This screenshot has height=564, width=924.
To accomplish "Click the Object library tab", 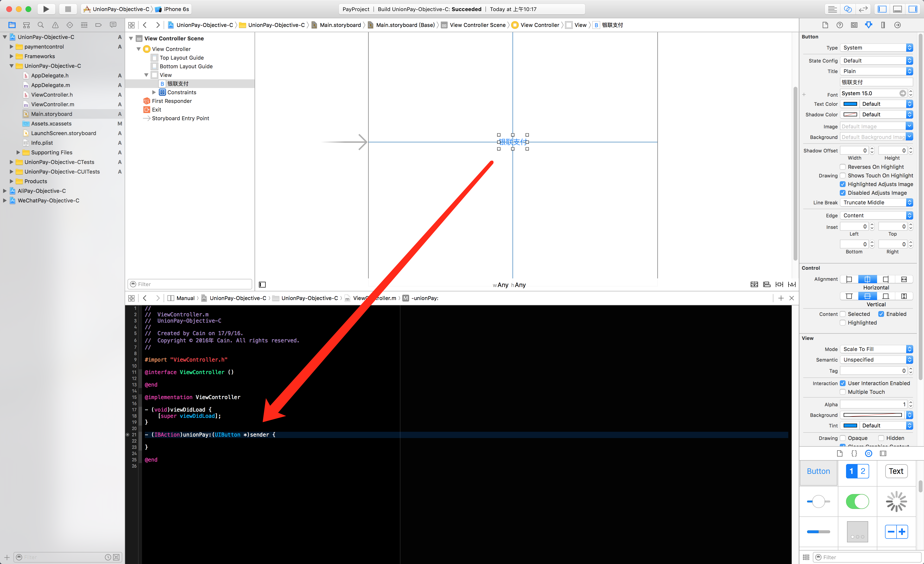I will [x=868, y=453].
